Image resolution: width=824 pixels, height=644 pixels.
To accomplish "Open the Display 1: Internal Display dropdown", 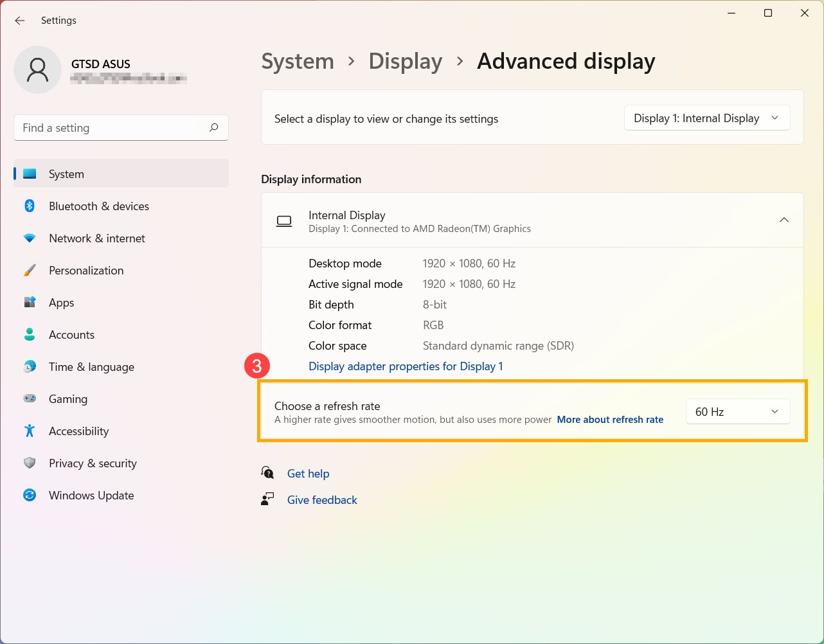I will click(707, 118).
